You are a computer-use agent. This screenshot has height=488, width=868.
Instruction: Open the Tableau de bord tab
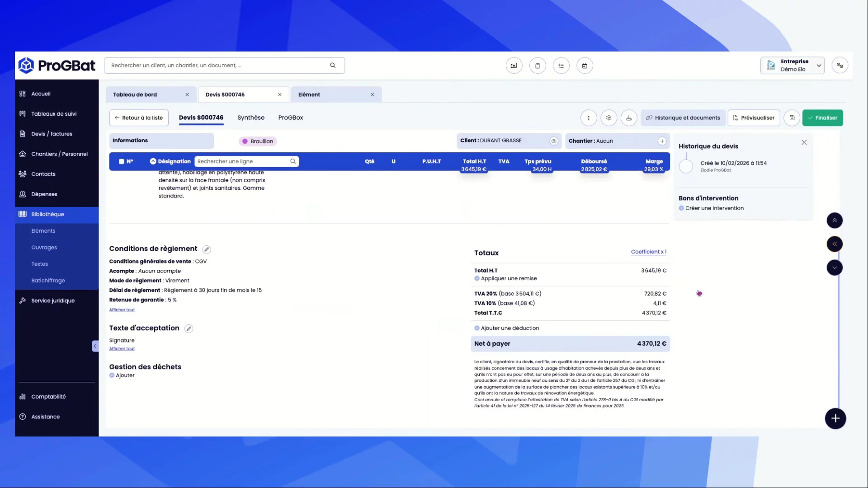[135, 94]
